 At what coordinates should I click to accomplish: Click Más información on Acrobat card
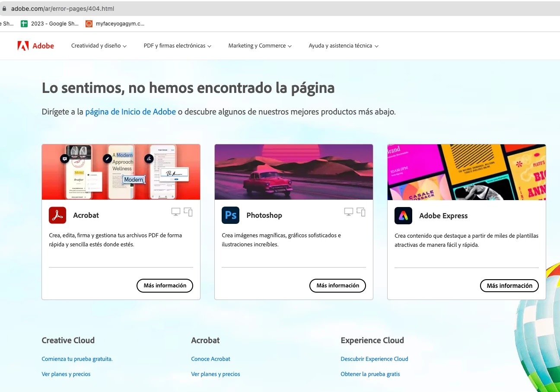[165, 286]
